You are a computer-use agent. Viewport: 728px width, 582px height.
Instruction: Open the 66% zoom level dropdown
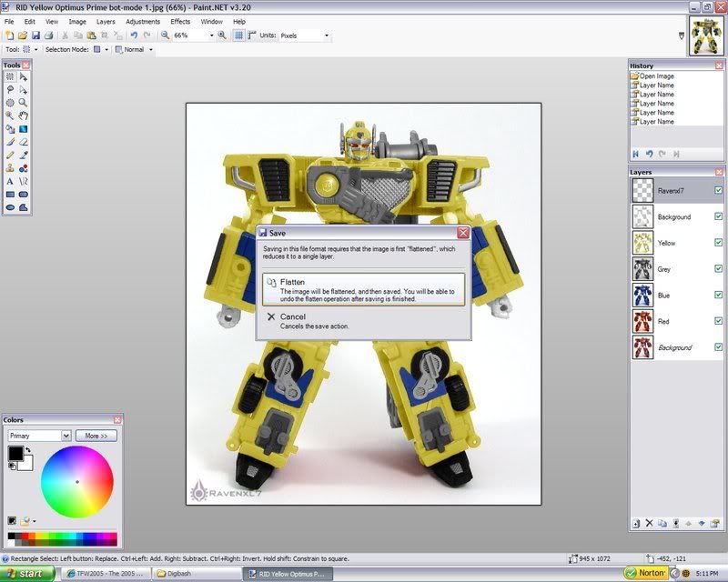(x=212, y=35)
